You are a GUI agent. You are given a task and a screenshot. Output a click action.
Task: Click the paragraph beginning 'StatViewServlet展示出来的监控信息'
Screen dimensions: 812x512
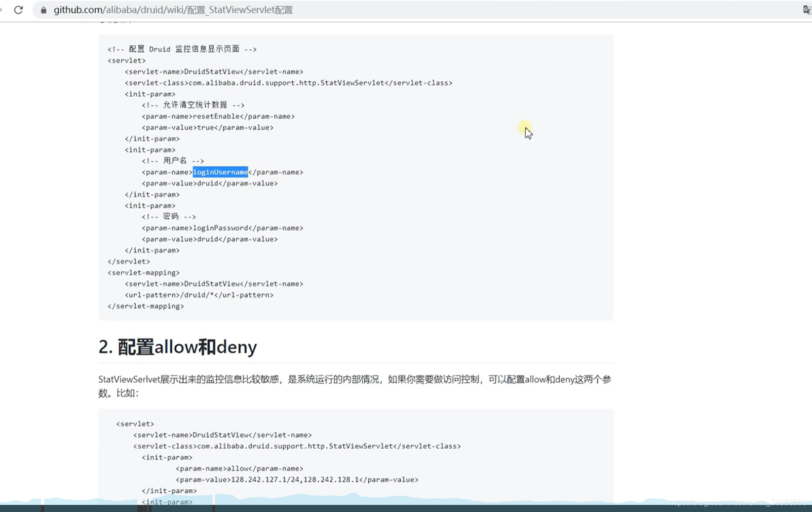tap(355, 386)
